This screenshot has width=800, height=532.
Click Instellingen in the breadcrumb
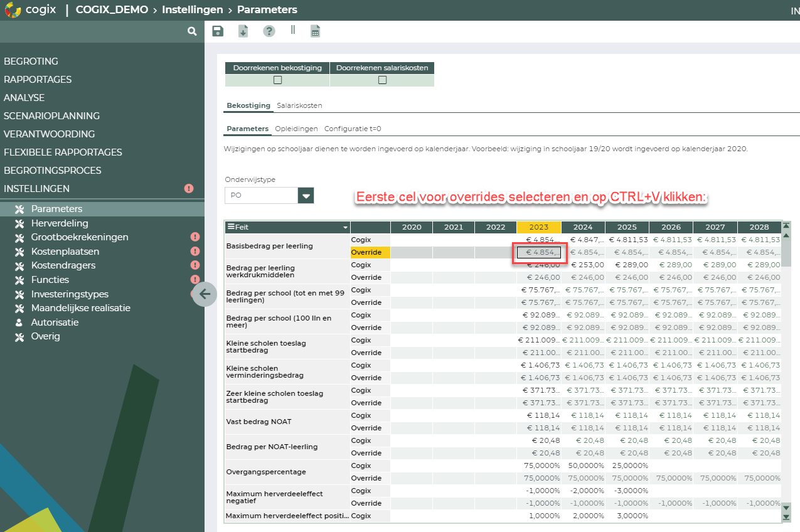(193, 10)
